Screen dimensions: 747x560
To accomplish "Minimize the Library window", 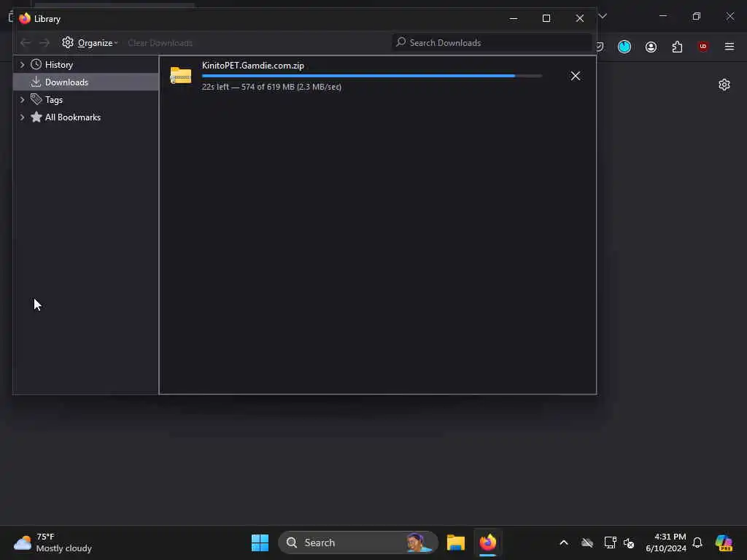I will tap(514, 18).
